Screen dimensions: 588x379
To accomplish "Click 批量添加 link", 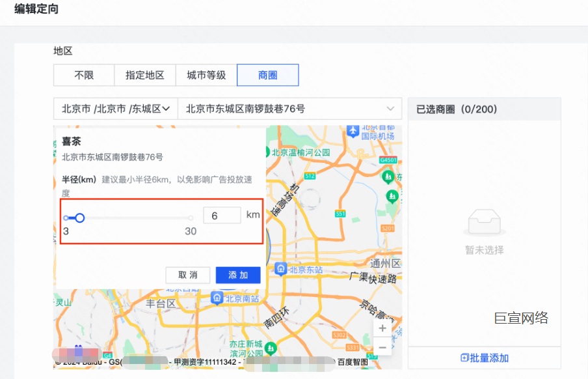I will click(x=485, y=358).
